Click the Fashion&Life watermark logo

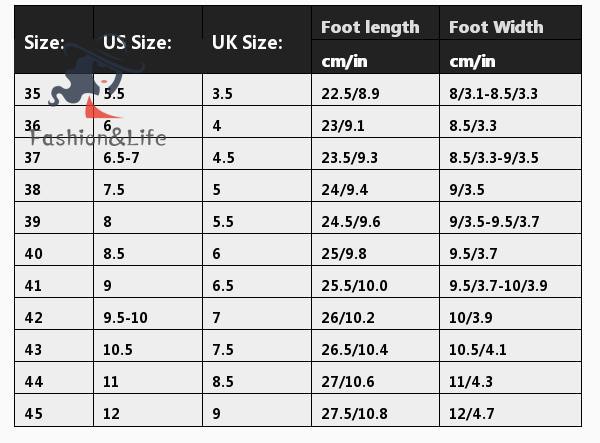[x=95, y=110]
